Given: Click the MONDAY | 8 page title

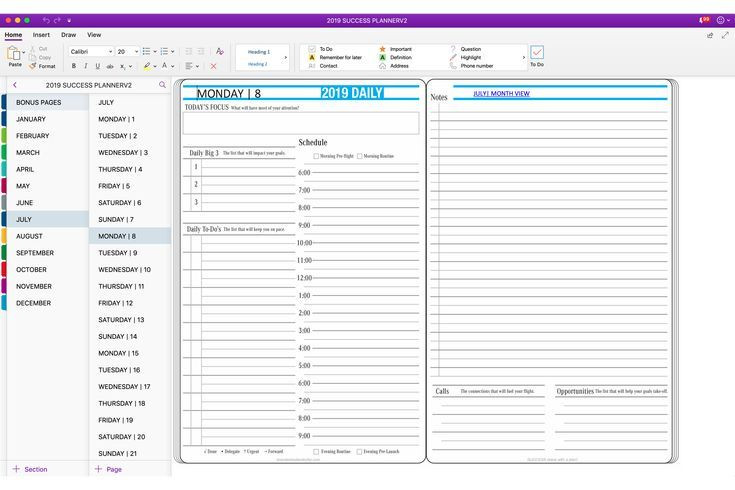Looking at the screenshot, I should coord(229,93).
